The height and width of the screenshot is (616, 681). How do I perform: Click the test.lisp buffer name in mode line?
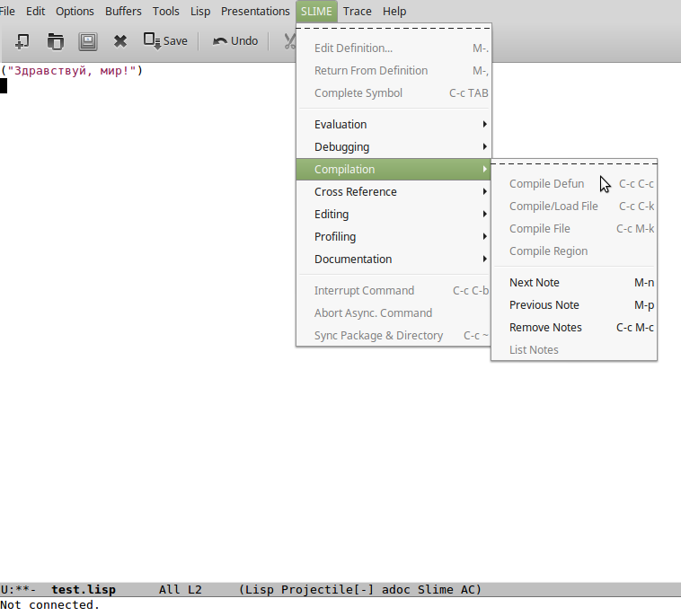(x=84, y=590)
